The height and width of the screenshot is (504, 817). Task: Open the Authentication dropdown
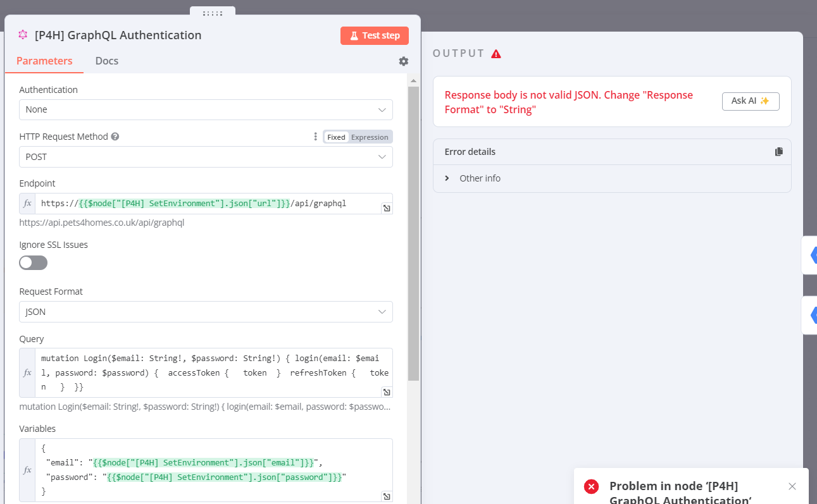206,109
